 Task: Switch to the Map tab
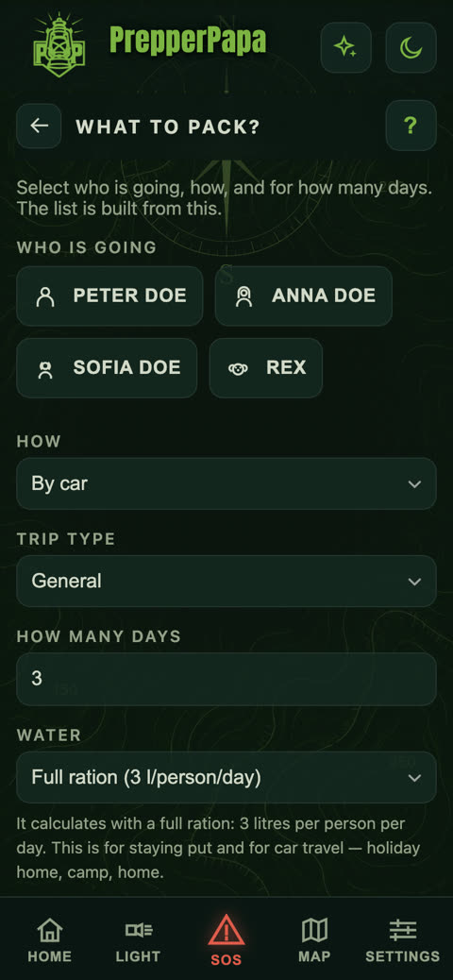point(314,940)
